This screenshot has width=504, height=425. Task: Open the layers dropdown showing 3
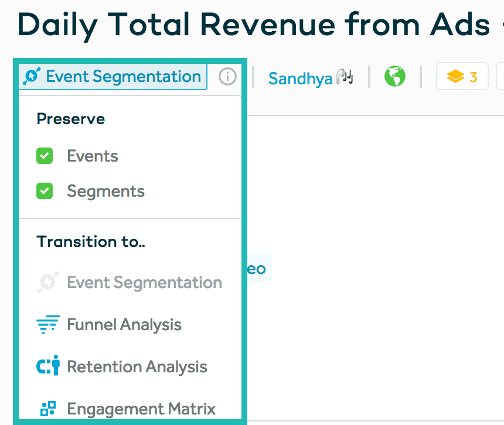pos(462,77)
